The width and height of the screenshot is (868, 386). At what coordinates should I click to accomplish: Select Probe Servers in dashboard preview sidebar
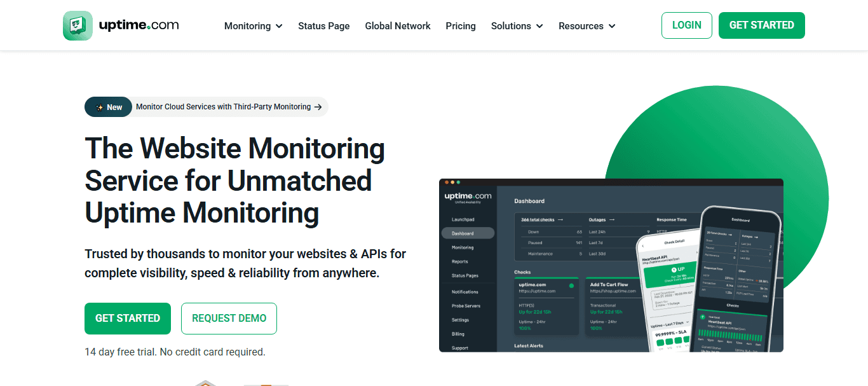click(466, 306)
